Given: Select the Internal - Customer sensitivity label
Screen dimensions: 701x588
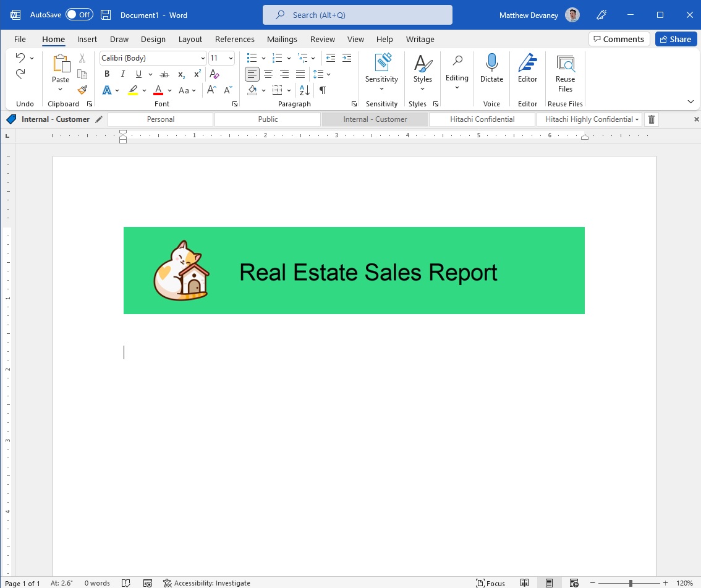Looking at the screenshot, I should tap(375, 119).
